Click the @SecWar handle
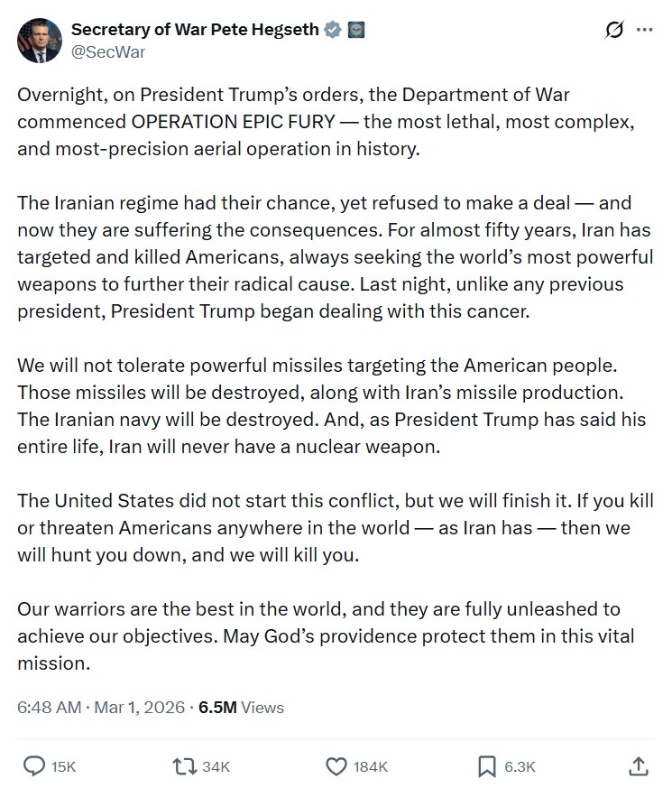This screenshot has height=788, width=672. coord(107,51)
